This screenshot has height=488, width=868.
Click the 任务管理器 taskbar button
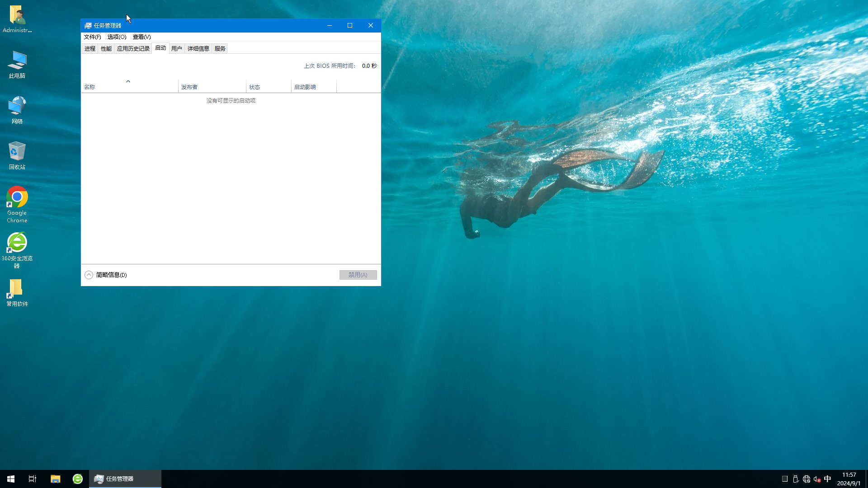point(125,479)
